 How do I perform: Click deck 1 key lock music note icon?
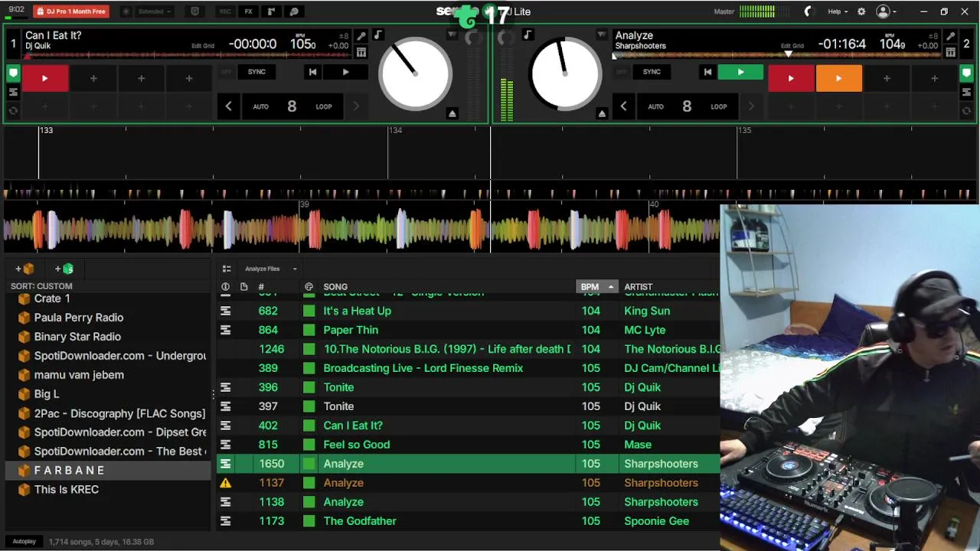tap(378, 35)
